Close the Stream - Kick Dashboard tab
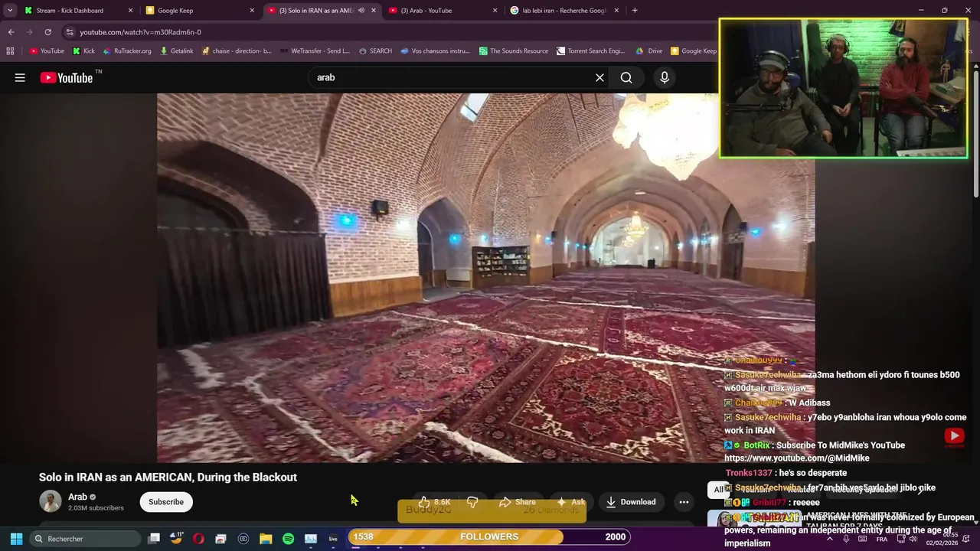This screenshot has height=551, width=980. pos(130,11)
